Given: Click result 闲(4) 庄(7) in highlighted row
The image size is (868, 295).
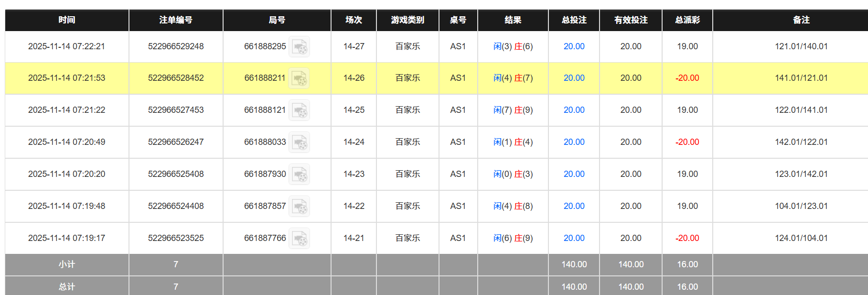Looking at the screenshot, I should (x=513, y=78).
